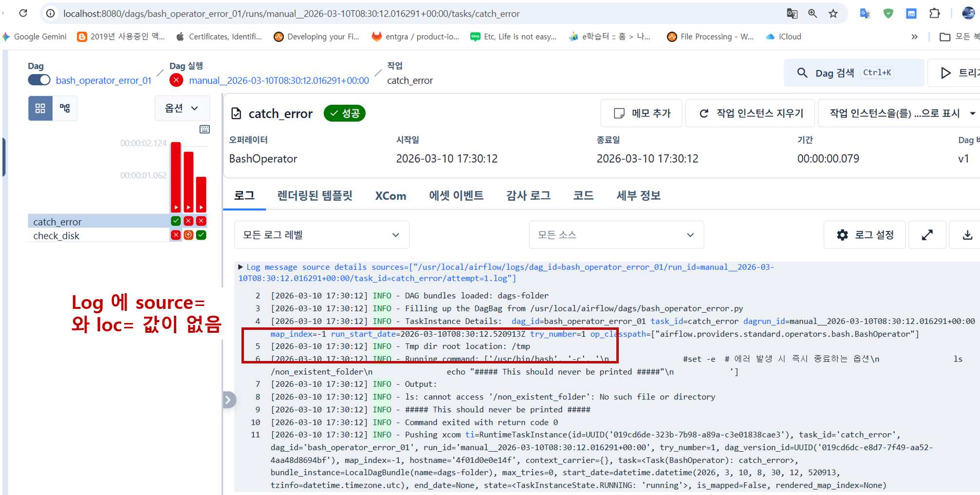Viewport: 980px width, 495px height.
Task: Select the rightmost failed catch_error instance square
Action: coord(201,221)
